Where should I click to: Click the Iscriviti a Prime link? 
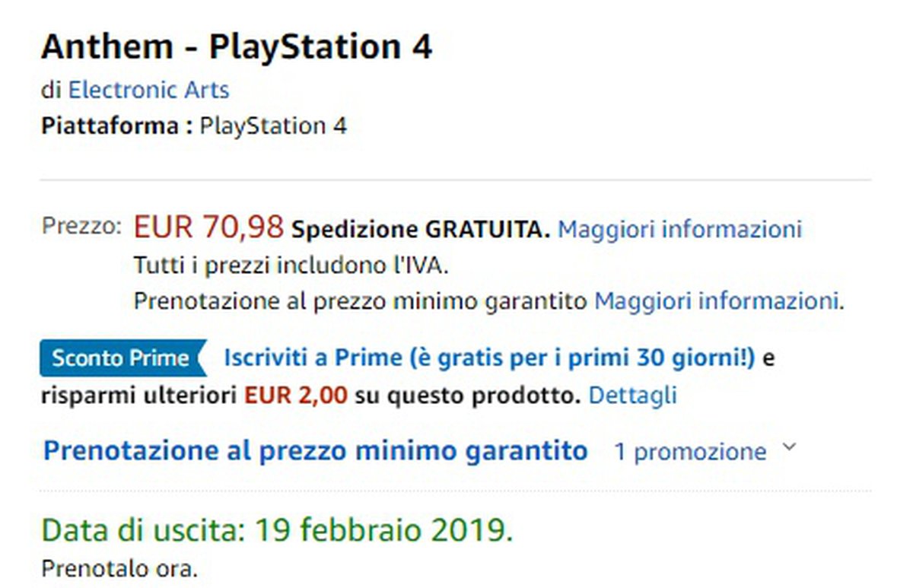[x=488, y=358]
